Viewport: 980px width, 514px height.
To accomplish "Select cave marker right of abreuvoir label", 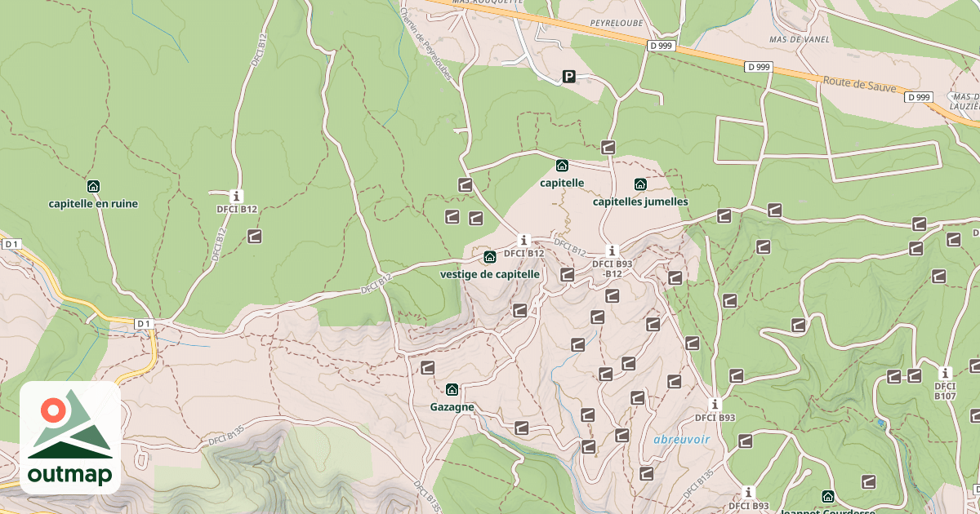I will (x=746, y=441).
